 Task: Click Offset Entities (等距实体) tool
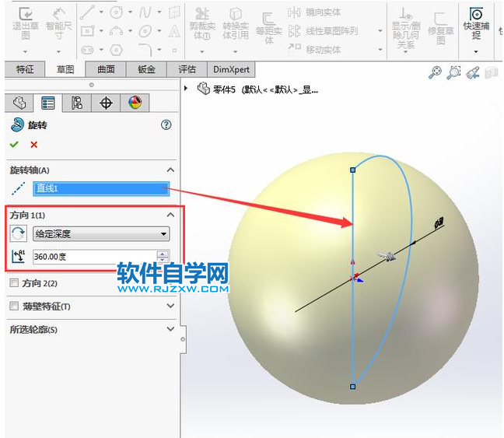(x=268, y=28)
